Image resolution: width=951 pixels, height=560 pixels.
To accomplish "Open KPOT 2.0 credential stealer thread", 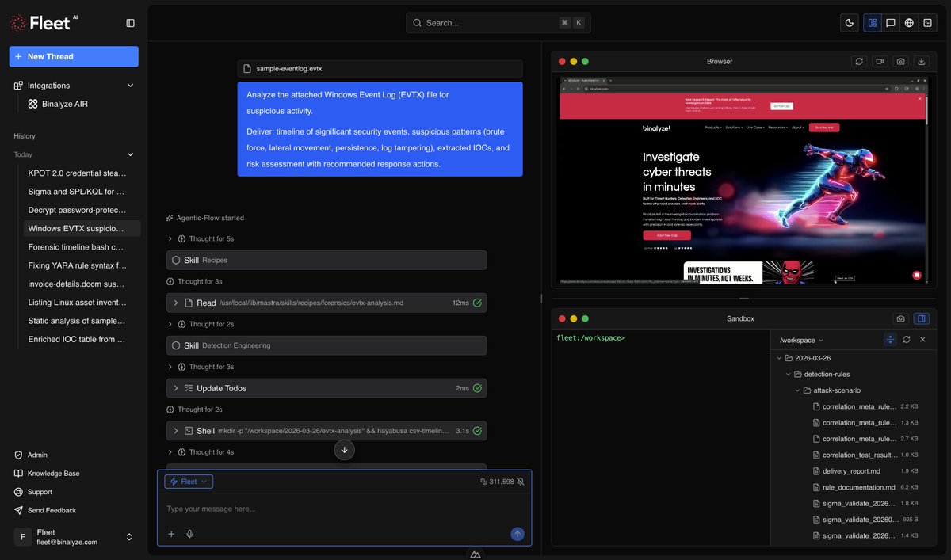I will [77, 173].
